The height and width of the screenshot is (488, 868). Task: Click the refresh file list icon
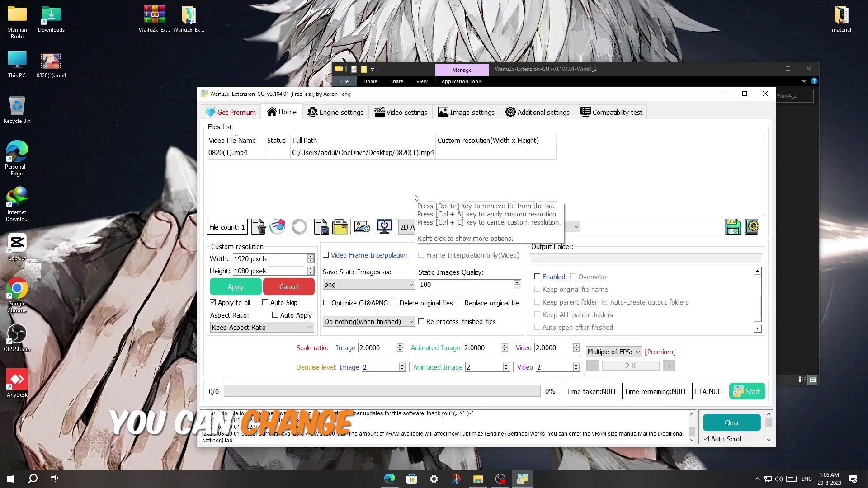click(x=299, y=227)
